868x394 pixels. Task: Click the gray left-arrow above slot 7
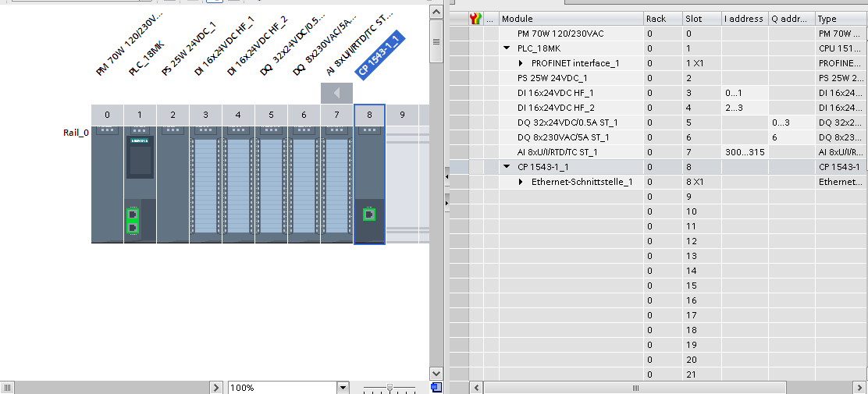336,94
